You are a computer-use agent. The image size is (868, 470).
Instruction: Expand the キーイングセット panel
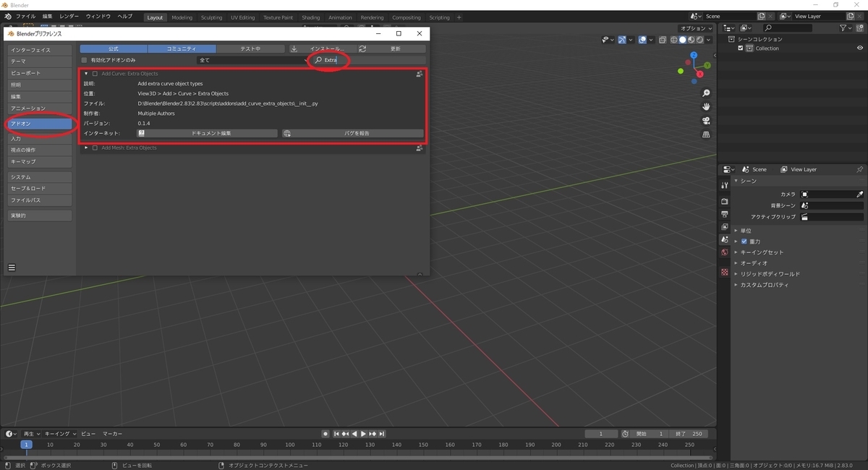(736, 252)
